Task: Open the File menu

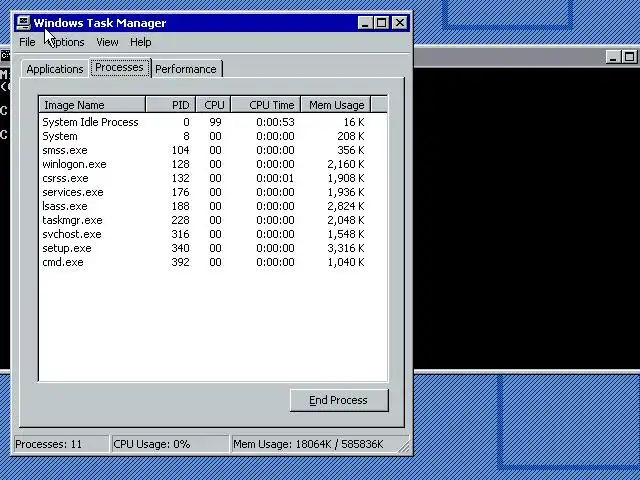Action: [27, 42]
